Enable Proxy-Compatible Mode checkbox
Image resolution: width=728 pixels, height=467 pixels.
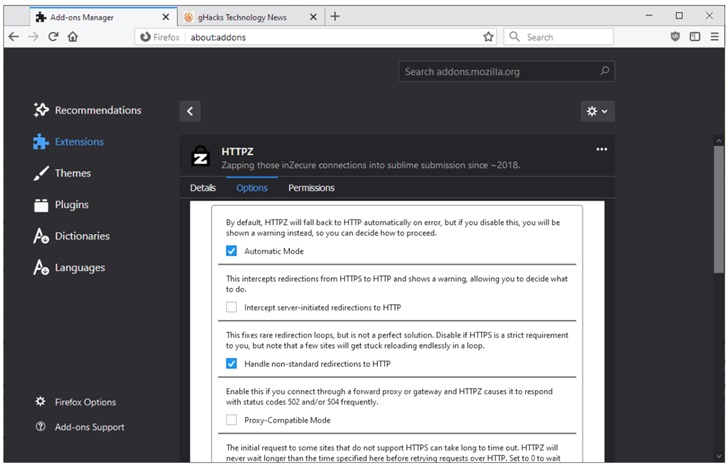(232, 420)
